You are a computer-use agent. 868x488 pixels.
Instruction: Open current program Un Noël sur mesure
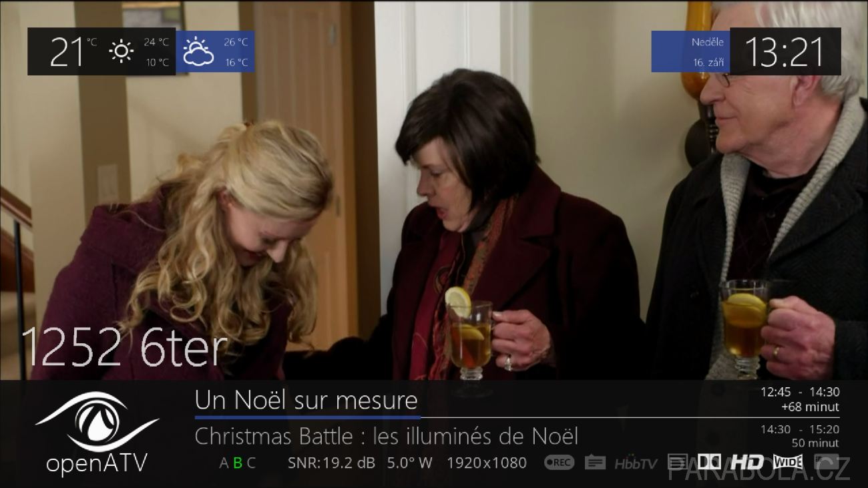(306, 400)
